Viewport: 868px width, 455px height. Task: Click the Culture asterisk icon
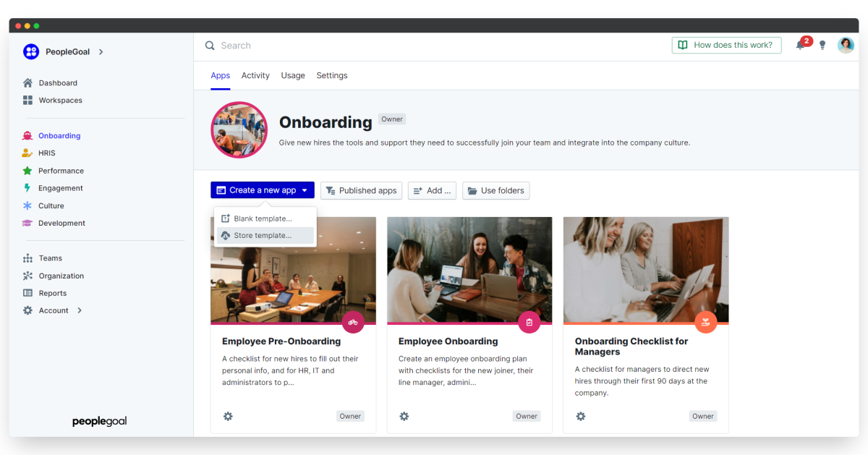click(x=27, y=205)
